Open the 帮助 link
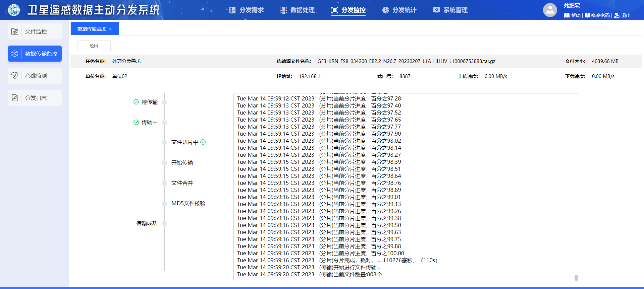Image resolution: width=644 pixels, height=289 pixels. pyautogui.click(x=576, y=15)
